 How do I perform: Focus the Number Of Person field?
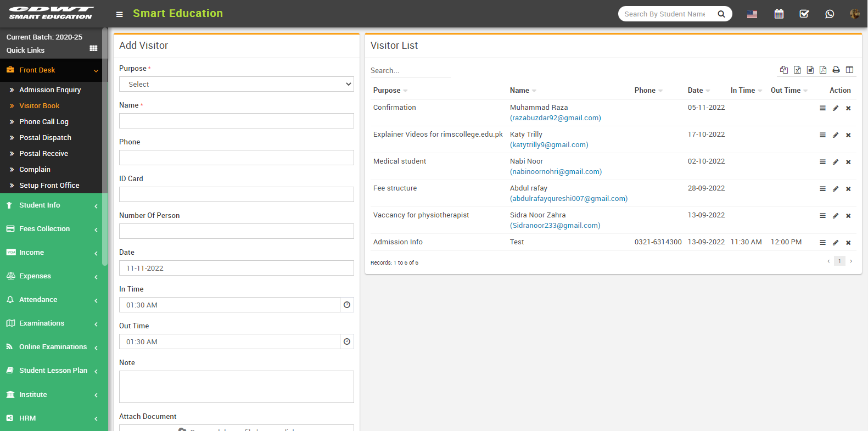pos(237,231)
